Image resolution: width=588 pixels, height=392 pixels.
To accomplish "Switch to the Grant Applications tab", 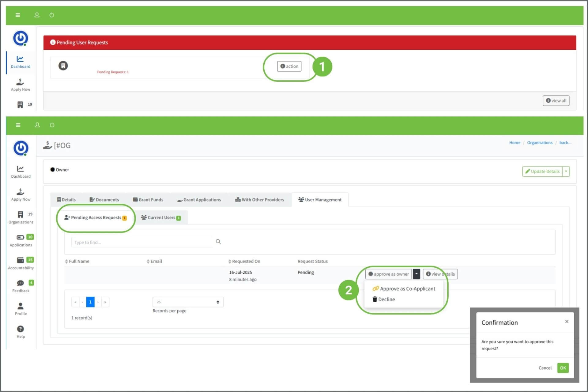I will pos(199,200).
